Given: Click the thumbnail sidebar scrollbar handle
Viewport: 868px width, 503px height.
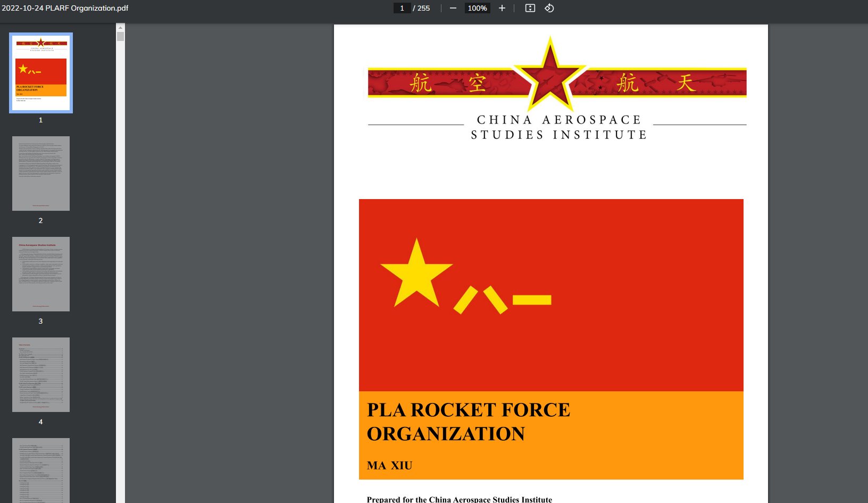Looking at the screenshot, I should click(120, 36).
